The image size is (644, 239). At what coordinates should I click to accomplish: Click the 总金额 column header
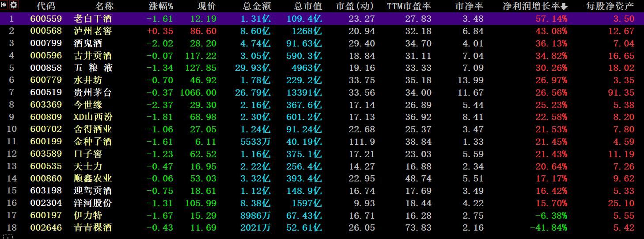coord(257,6)
